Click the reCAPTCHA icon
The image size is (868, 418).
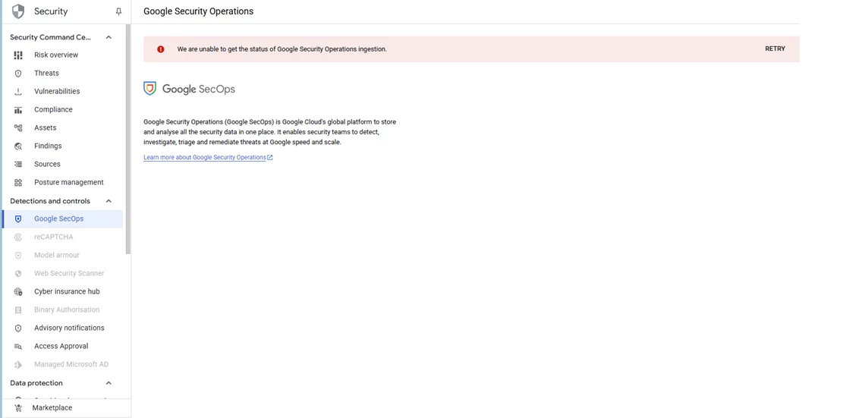(x=18, y=237)
